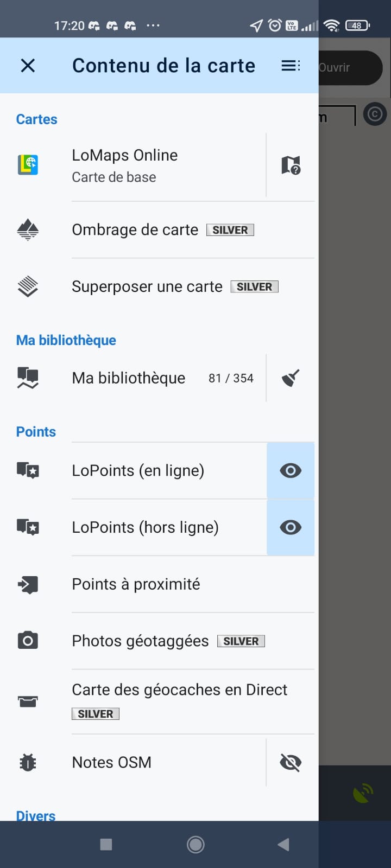Open the map help icon beside LoMaps Online
This screenshot has height=868, width=391.
[x=291, y=165]
